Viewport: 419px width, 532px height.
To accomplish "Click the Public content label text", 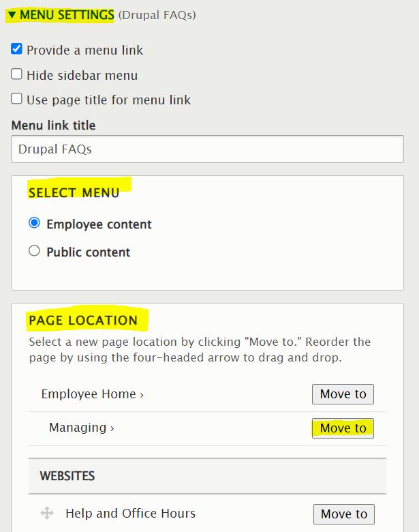I will 88,252.
